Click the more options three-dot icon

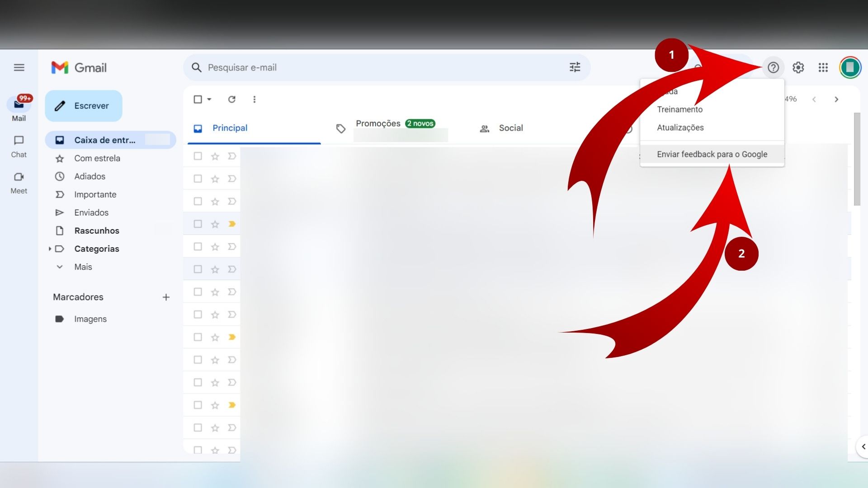253,99
